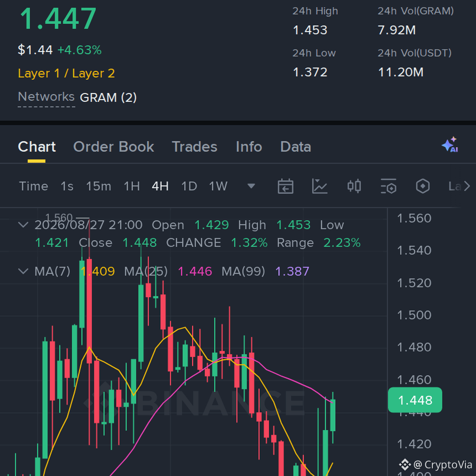Collapse the MA indicator legend row
This screenshot has height=476, width=476.
23,271
